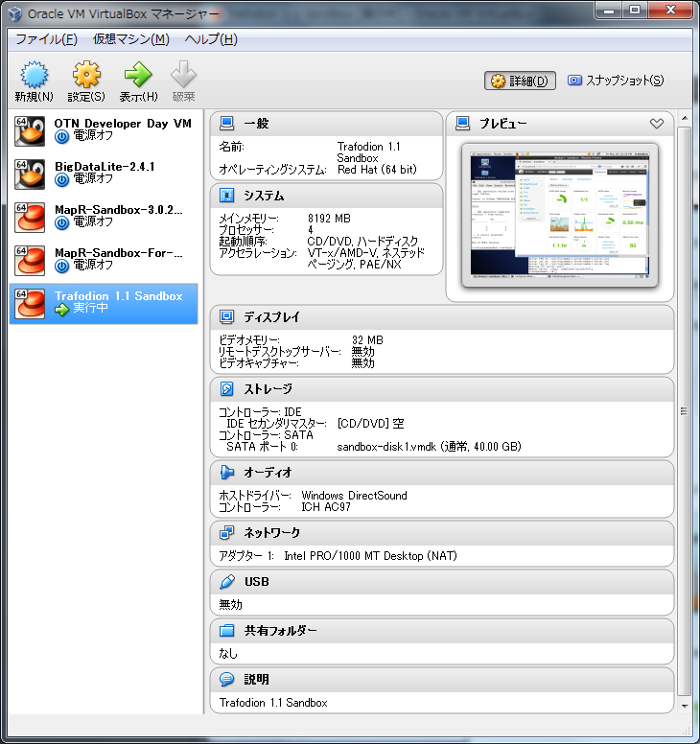Click running status arrow under Trafodion 1.1 Sandbox

(x=61, y=310)
